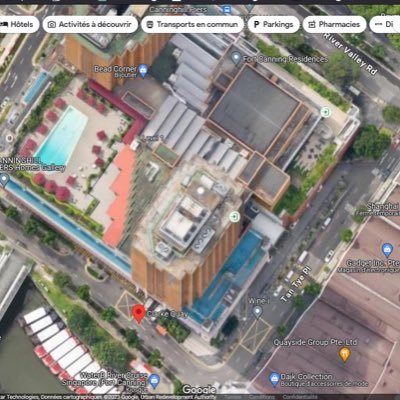Image resolution: width=400 pixels, height=400 pixels.
Task: Click the Google logo at bottom
Action: pos(199,389)
